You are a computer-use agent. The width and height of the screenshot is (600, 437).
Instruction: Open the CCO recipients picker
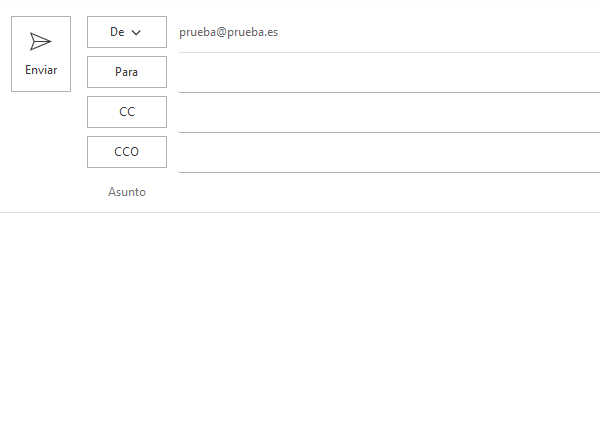pos(127,152)
